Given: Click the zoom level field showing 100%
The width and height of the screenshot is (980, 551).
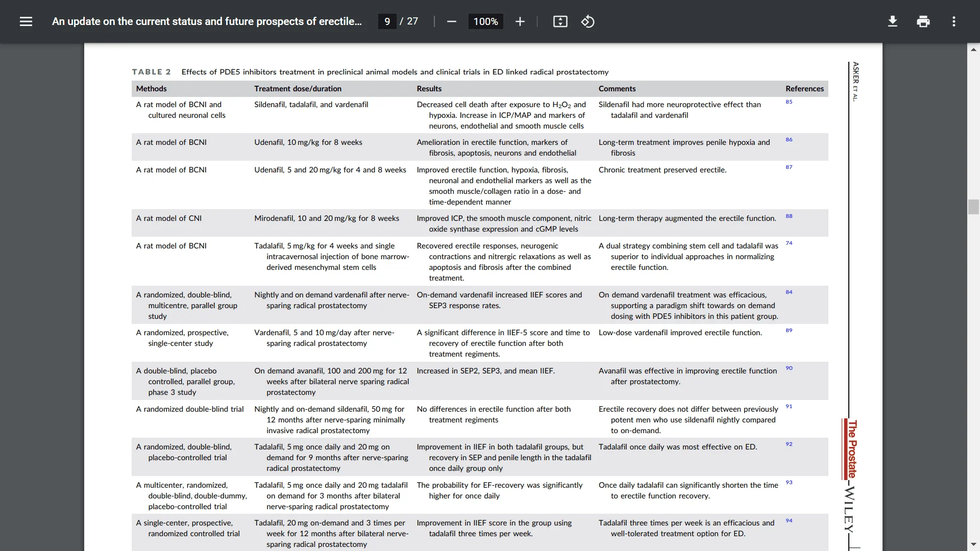Looking at the screenshot, I should 485,21.
